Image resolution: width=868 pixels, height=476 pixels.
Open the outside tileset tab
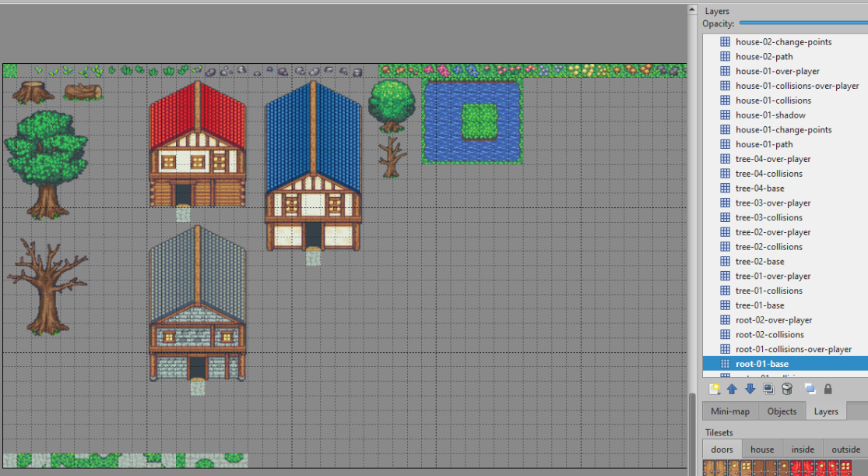pyautogui.click(x=845, y=450)
